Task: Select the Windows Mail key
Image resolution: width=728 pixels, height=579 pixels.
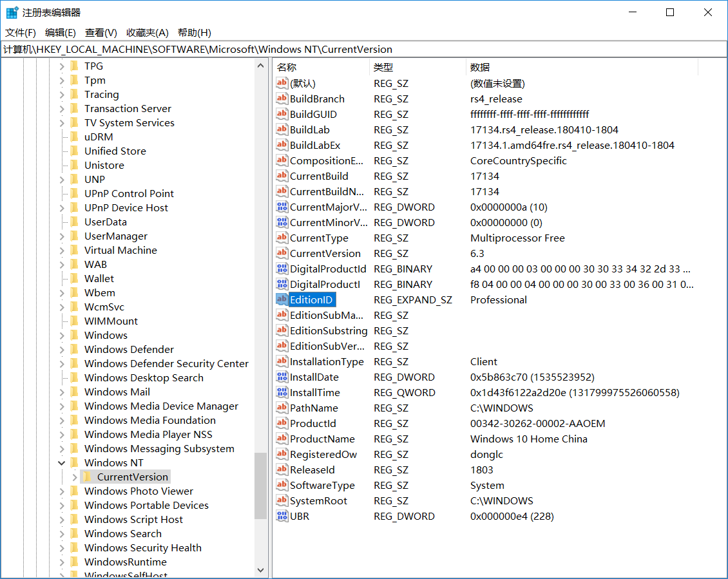Action: pyautogui.click(x=117, y=392)
